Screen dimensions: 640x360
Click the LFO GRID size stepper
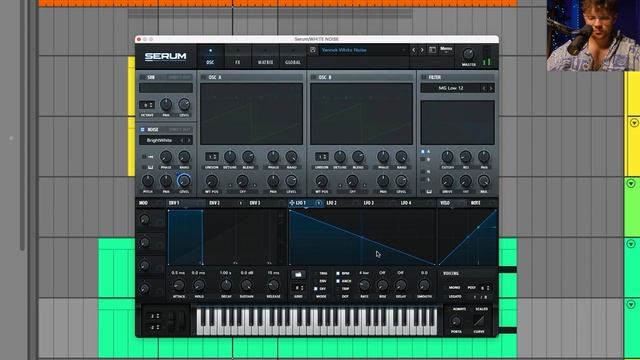point(298,288)
